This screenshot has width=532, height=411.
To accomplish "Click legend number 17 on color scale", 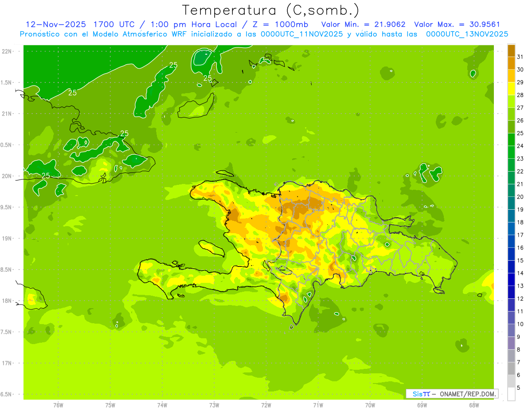I will pos(520,235).
